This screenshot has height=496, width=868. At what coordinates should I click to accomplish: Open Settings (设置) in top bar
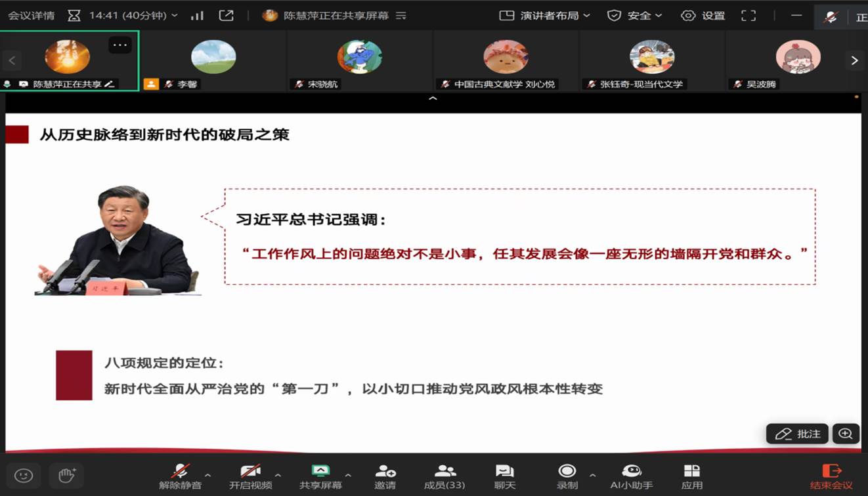tap(703, 15)
